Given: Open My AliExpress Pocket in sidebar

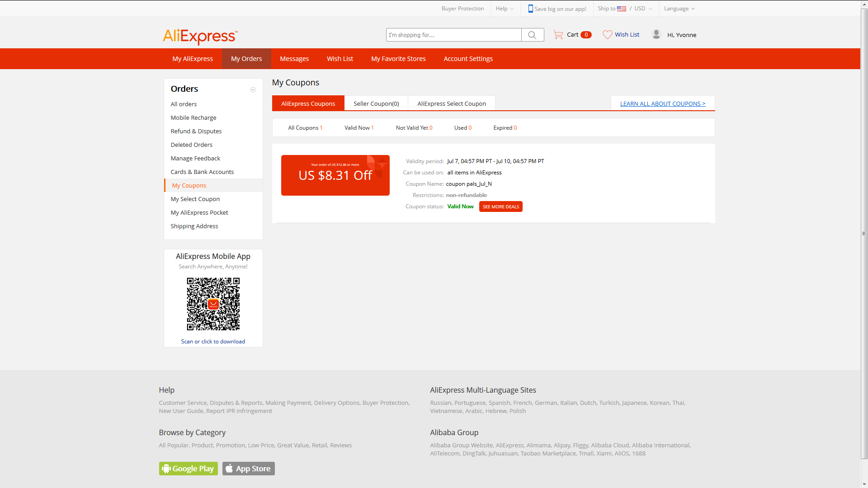Looking at the screenshot, I should coord(199,212).
